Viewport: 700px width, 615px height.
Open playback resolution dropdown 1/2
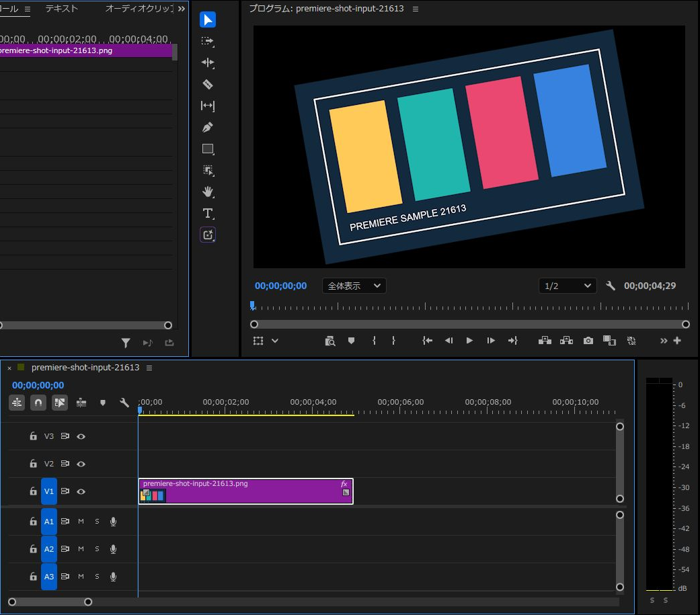point(568,286)
